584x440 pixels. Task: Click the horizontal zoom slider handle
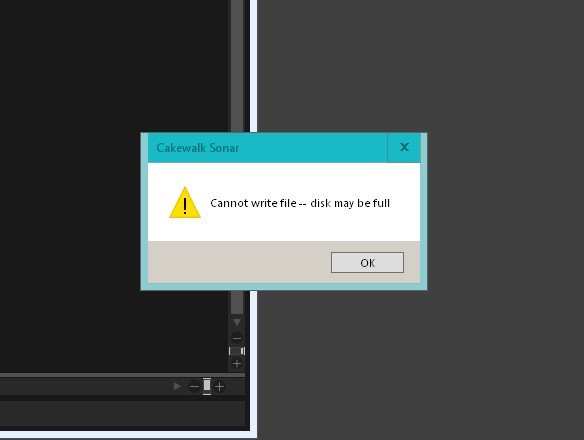point(207,386)
